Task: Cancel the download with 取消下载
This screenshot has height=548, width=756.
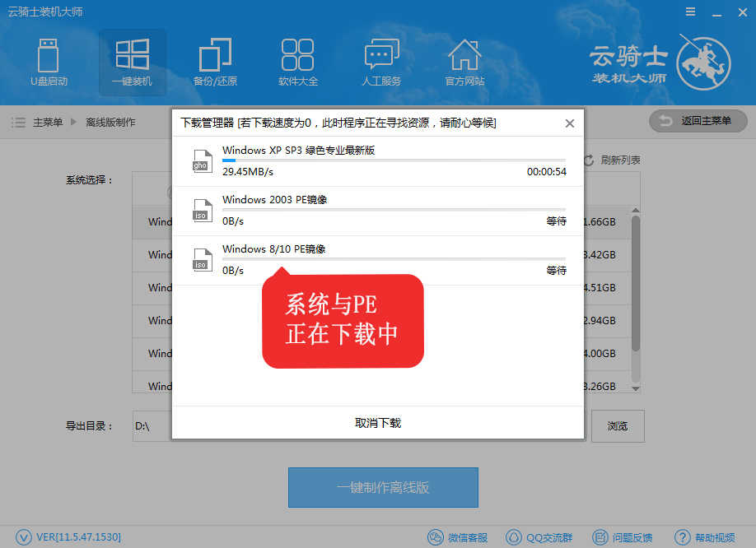Action: (x=378, y=423)
